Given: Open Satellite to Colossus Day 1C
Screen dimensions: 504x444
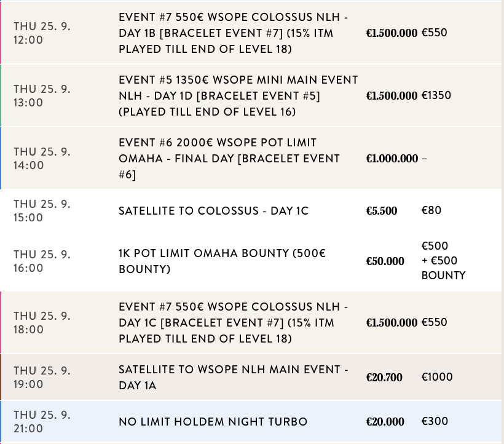Looking at the screenshot, I should coord(213,211).
